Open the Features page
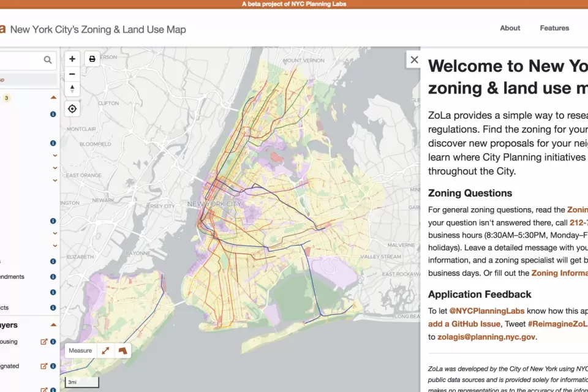Image resolution: width=588 pixels, height=392 pixels. point(554,28)
